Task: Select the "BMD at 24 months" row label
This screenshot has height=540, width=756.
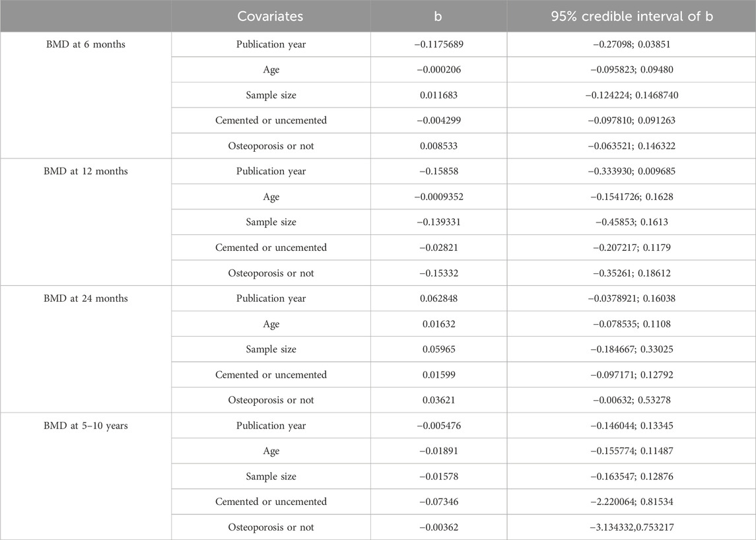Action: tap(86, 298)
